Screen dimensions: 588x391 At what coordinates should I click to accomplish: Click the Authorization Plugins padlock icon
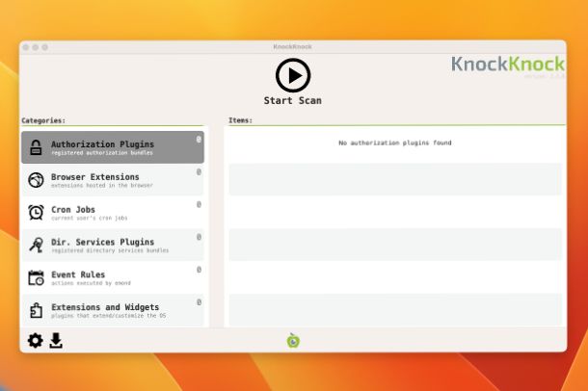36,147
